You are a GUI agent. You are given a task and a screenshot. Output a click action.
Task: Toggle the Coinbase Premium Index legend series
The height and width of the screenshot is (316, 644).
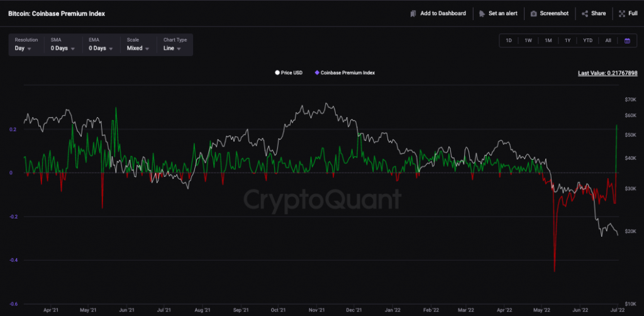345,73
